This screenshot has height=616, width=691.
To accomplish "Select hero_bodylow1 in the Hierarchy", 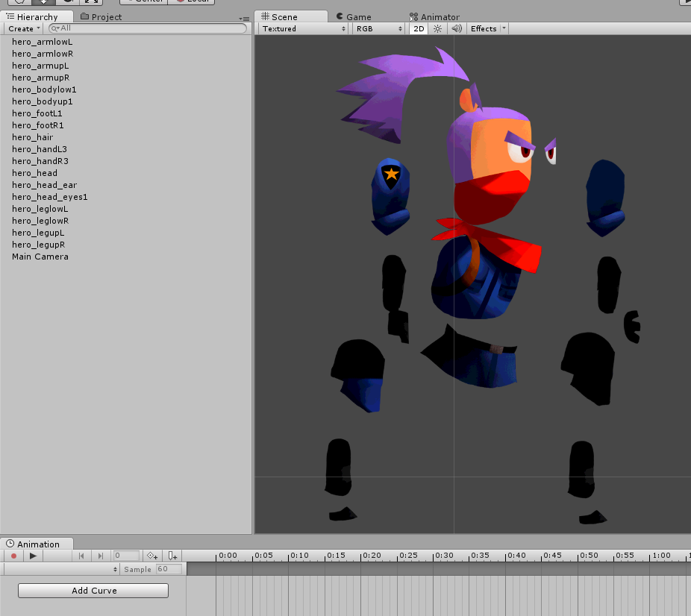I will coord(44,89).
